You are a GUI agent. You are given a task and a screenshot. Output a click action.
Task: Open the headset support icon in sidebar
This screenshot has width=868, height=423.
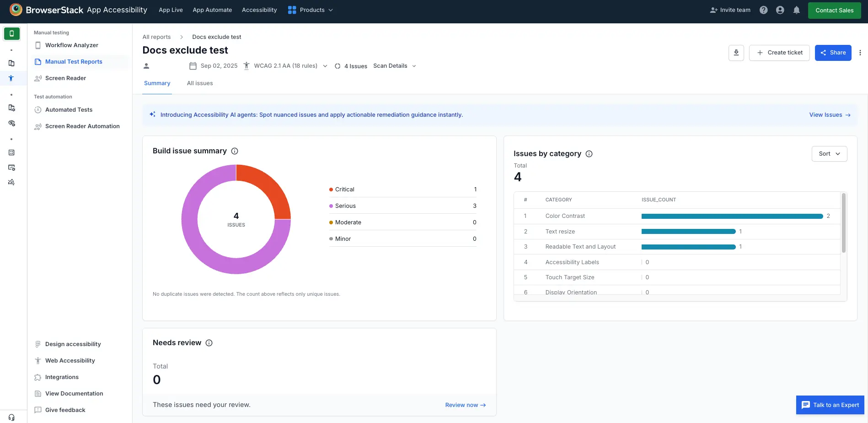tap(11, 418)
